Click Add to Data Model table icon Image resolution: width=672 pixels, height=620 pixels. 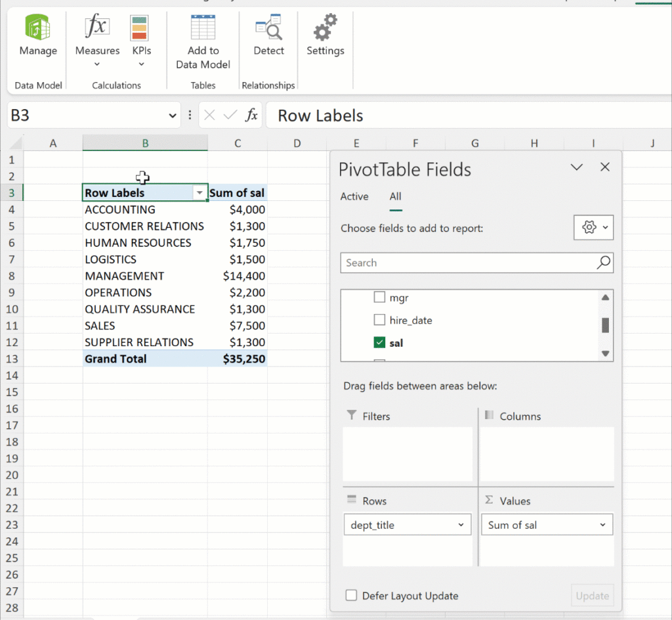[203, 28]
